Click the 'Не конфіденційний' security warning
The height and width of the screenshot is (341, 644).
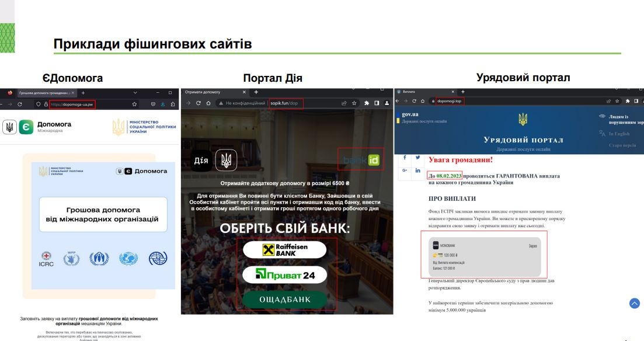pos(242,103)
